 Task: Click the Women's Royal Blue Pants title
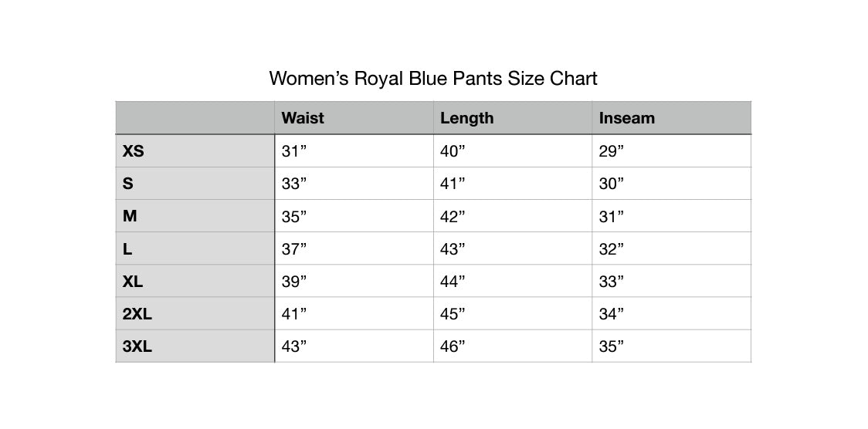[x=432, y=78]
